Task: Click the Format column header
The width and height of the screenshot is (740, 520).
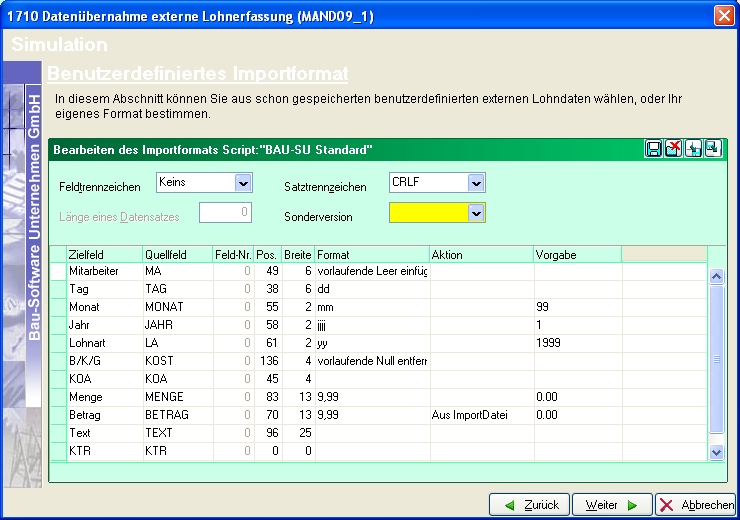Action: 371,255
